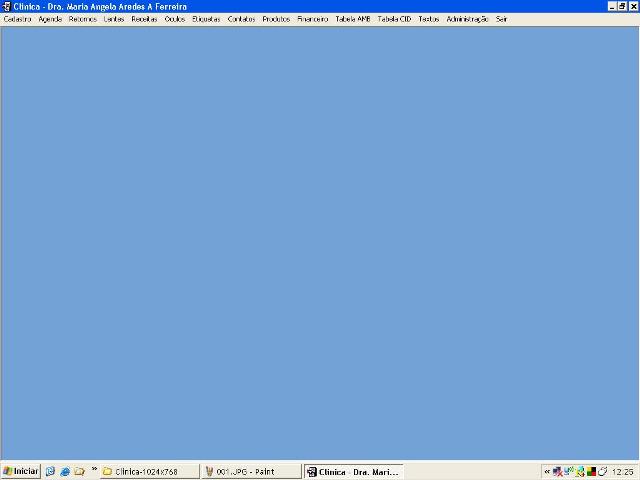
Task: Select the Clínica - Dra. Mari... taskbar button
Action: 353,471
